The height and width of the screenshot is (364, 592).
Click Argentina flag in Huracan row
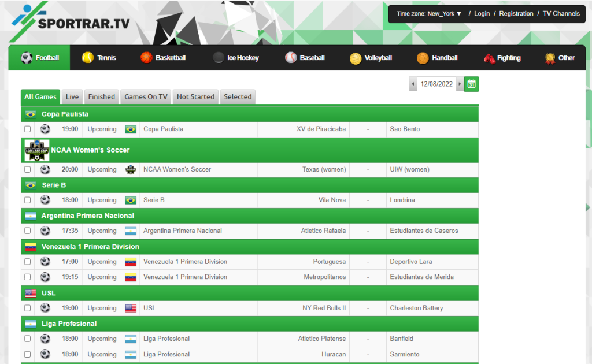(x=131, y=355)
